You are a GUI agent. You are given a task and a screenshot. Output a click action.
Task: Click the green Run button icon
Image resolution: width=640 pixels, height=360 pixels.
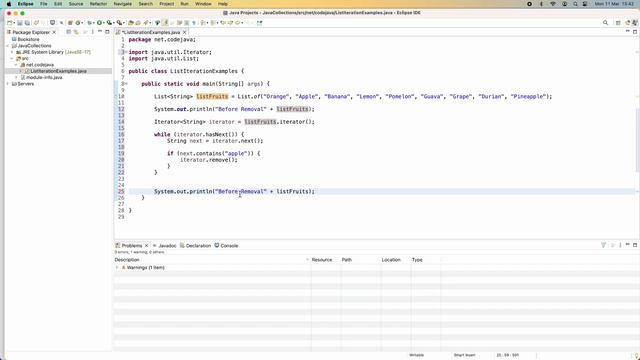(99, 23)
